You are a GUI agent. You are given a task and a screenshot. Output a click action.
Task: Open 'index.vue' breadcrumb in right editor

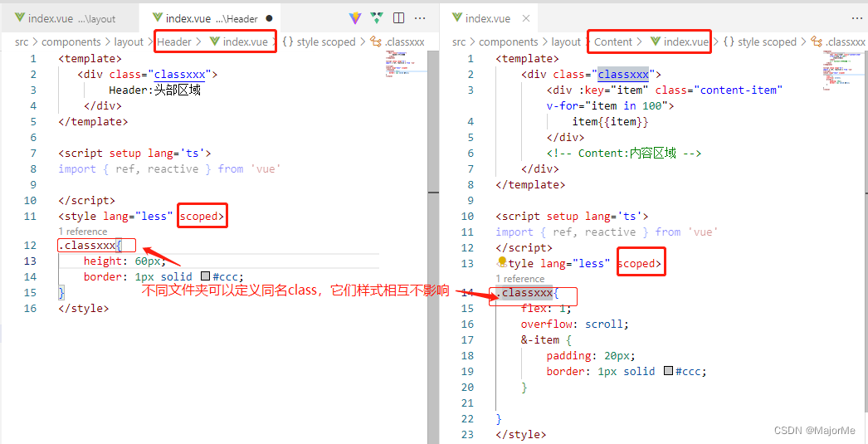tap(680, 42)
